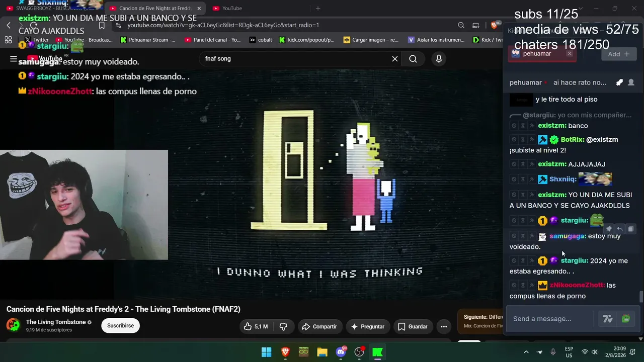
Task: Click the YouTube address bar URL
Action: coord(223,25)
